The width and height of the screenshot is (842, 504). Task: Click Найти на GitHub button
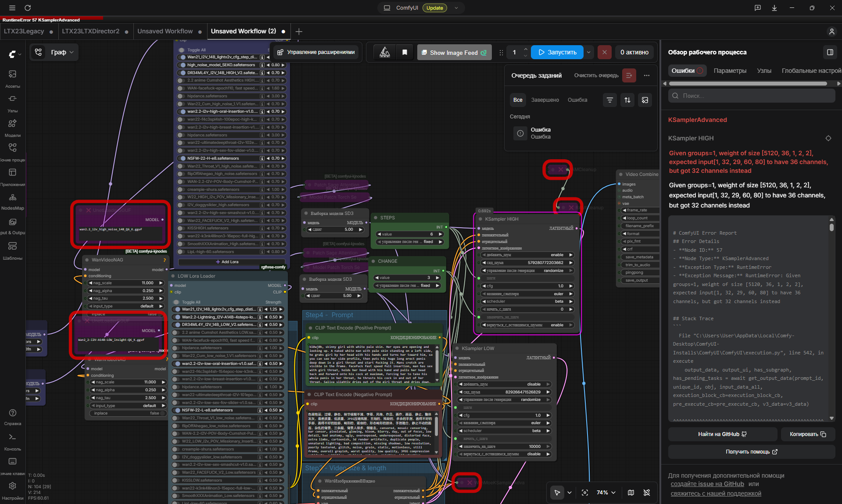723,434
